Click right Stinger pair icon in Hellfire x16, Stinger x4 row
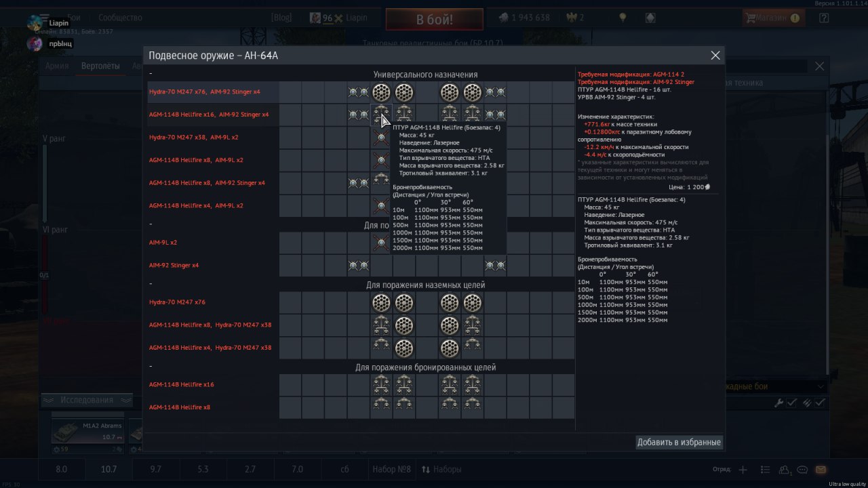 (x=495, y=115)
